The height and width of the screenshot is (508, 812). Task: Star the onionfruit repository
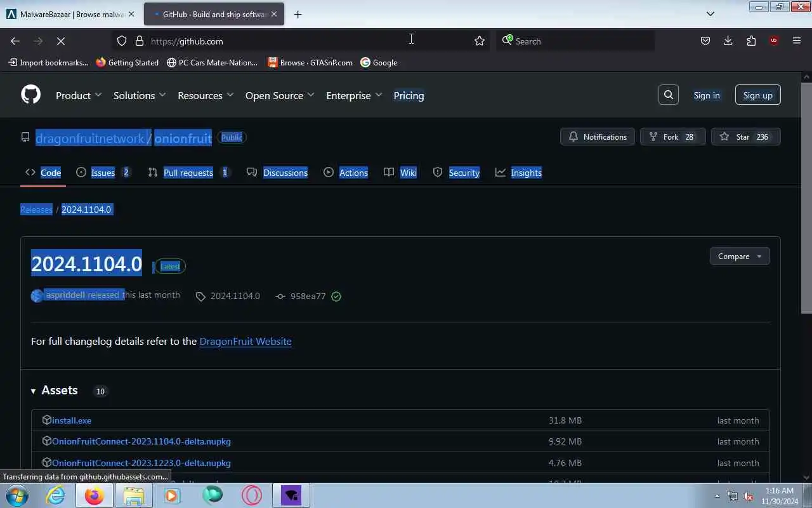(745, 137)
